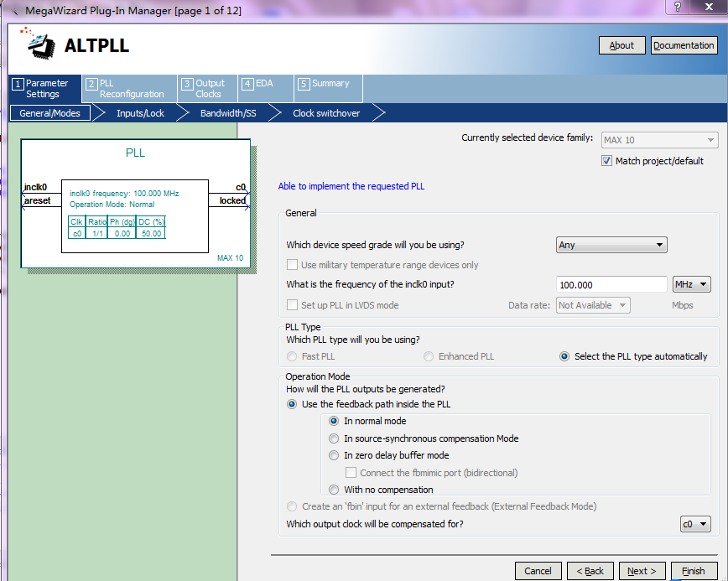Image resolution: width=728 pixels, height=581 pixels.
Task: Open the speed grade Any dropdown
Action: point(611,245)
